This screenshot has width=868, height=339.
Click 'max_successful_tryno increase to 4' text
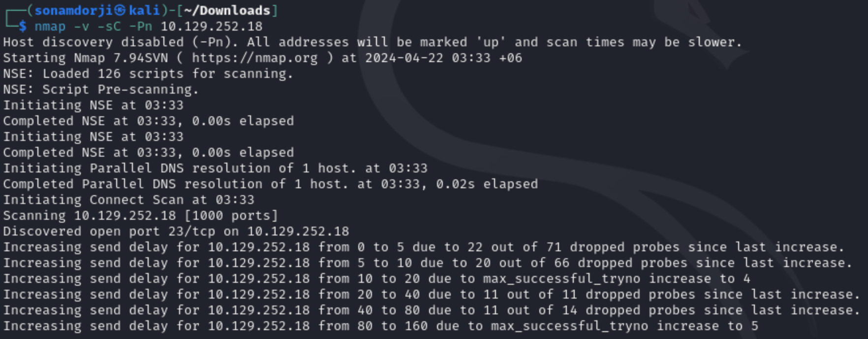617,278
